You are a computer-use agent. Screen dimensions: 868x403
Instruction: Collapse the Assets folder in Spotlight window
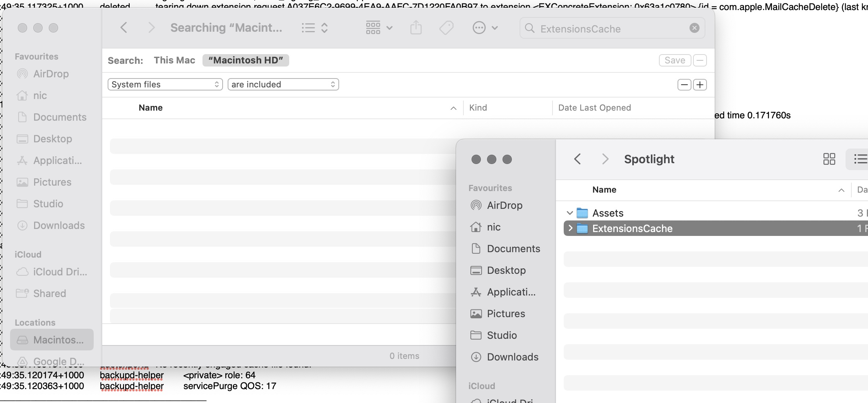coord(570,213)
